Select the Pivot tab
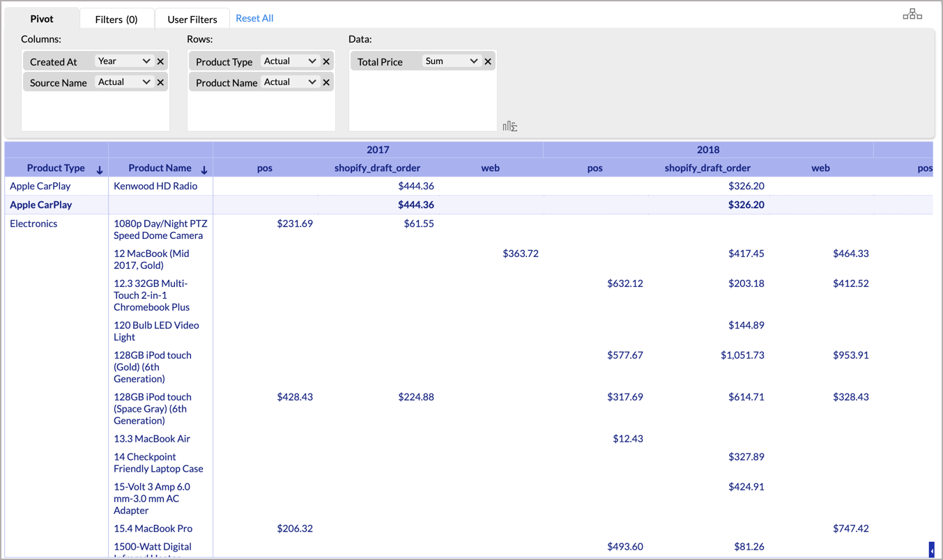 42,19
